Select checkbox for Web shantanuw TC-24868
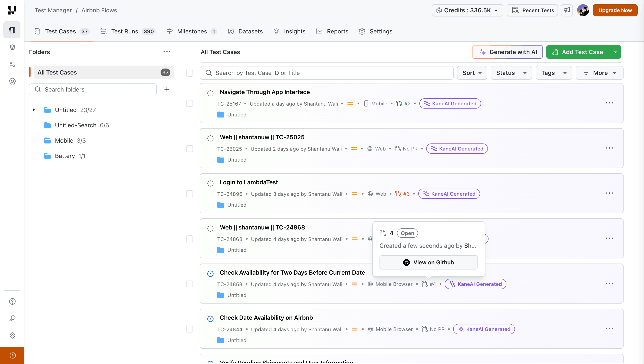The width and height of the screenshot is (644, 364). coord(190,239)
